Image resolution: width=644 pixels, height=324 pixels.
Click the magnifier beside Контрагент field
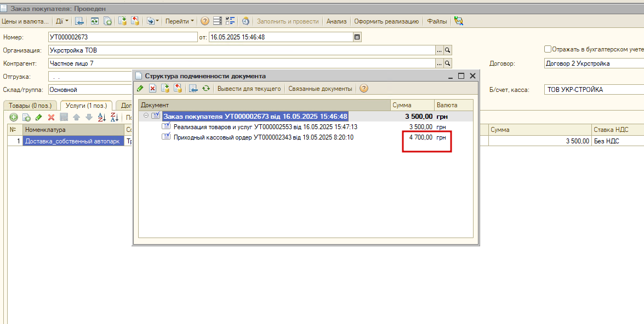(x=448, y=63)
